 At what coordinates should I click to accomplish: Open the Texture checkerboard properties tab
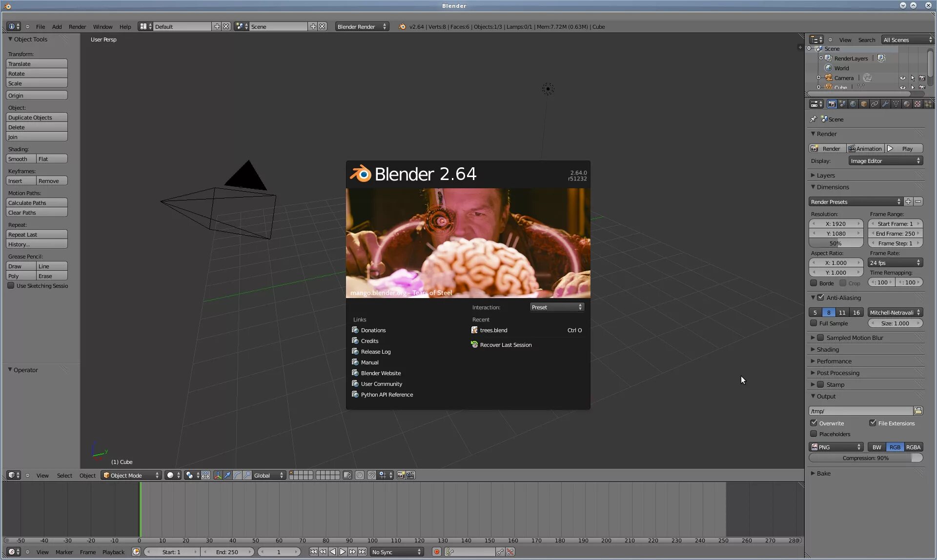pyautogui.click(x=917, y=104)
